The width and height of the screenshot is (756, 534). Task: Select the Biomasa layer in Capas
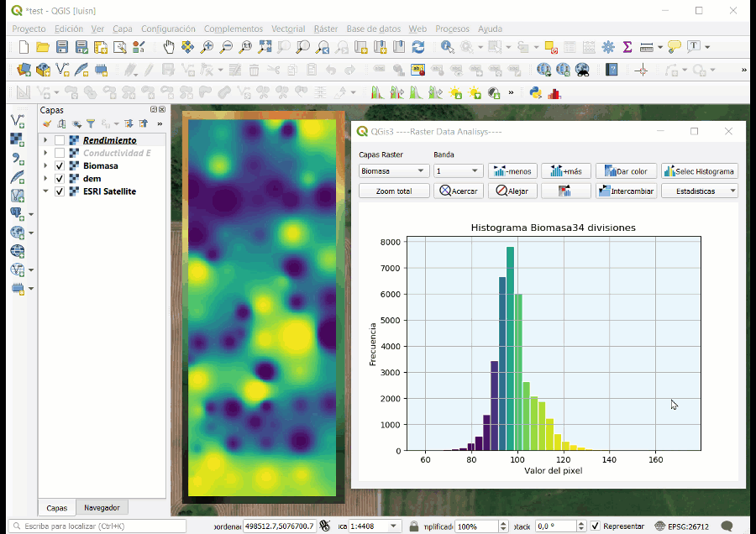coord(100,165)
